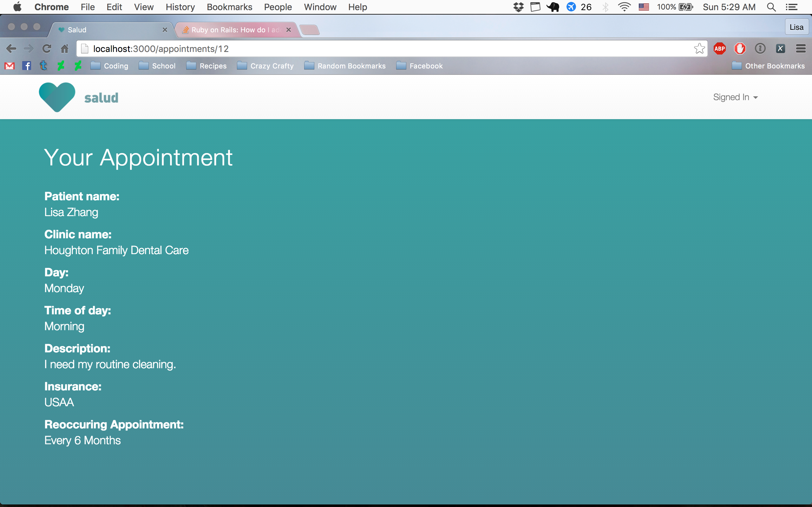Open the Recipes bookmarks folder

pyautogui.click(x=206, y=66)
